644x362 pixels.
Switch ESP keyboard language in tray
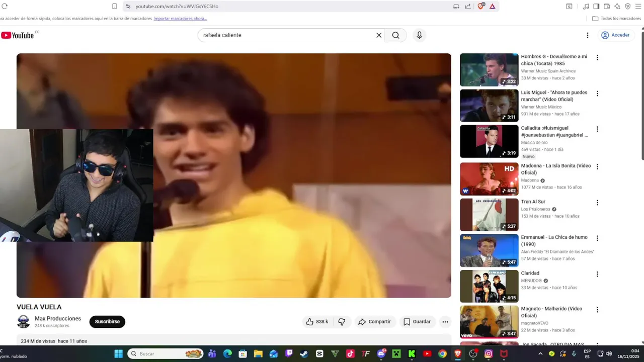point(587,354)
